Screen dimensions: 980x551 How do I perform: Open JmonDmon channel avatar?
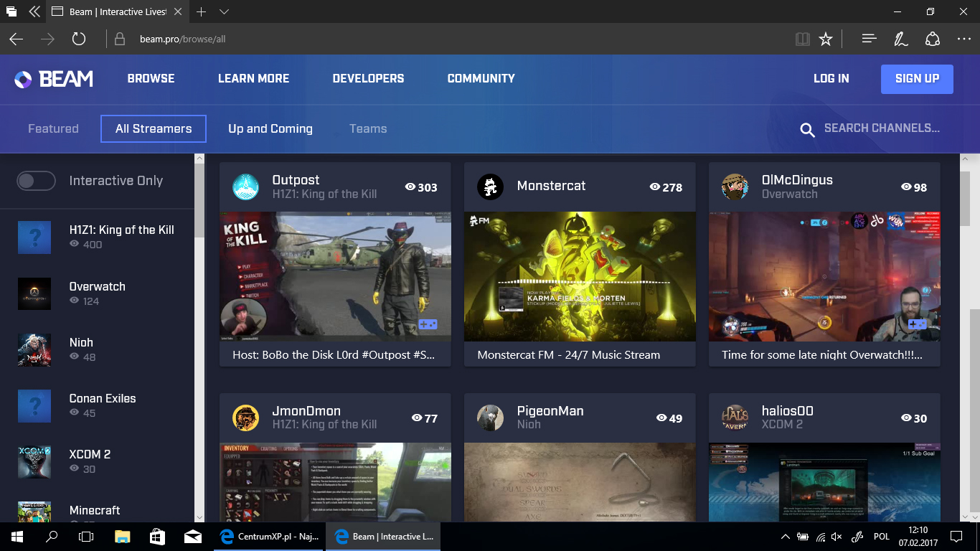246,418
